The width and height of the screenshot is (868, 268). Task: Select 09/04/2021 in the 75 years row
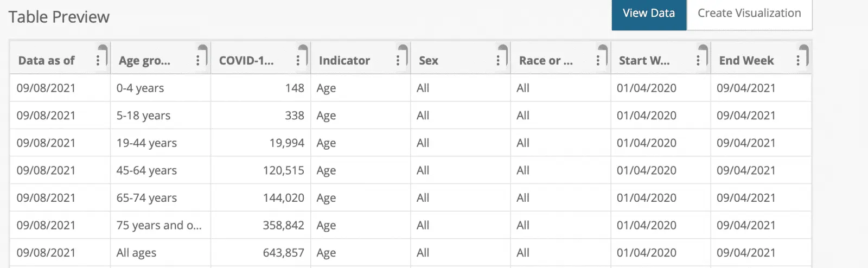click(746, 225)
